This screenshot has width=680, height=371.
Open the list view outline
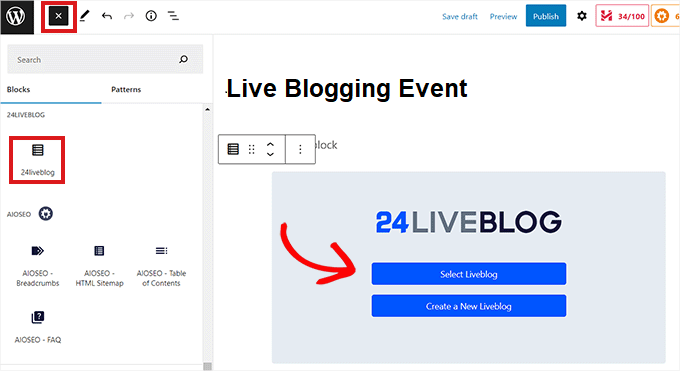[173, 16]
